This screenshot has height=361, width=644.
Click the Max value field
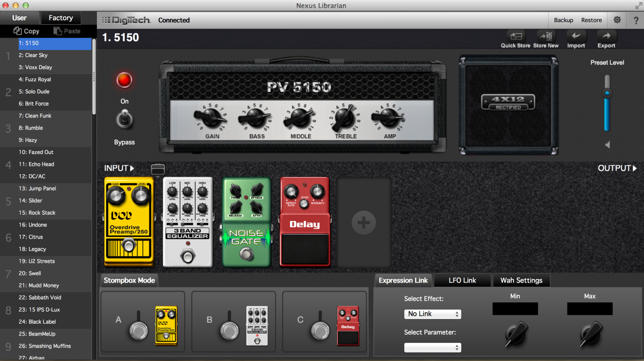pyautogui.click(x=590, y=309)
